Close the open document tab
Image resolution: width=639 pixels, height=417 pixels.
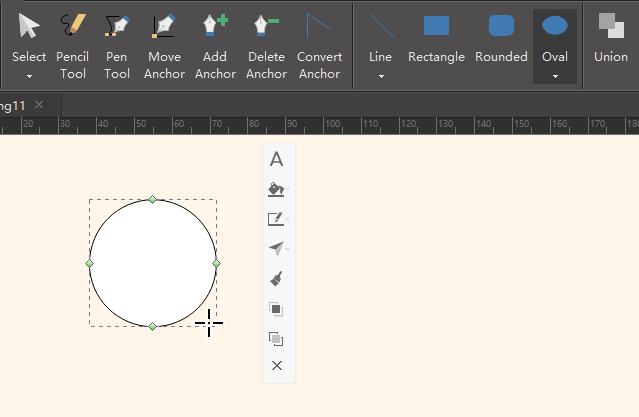[x=39, y=105]
